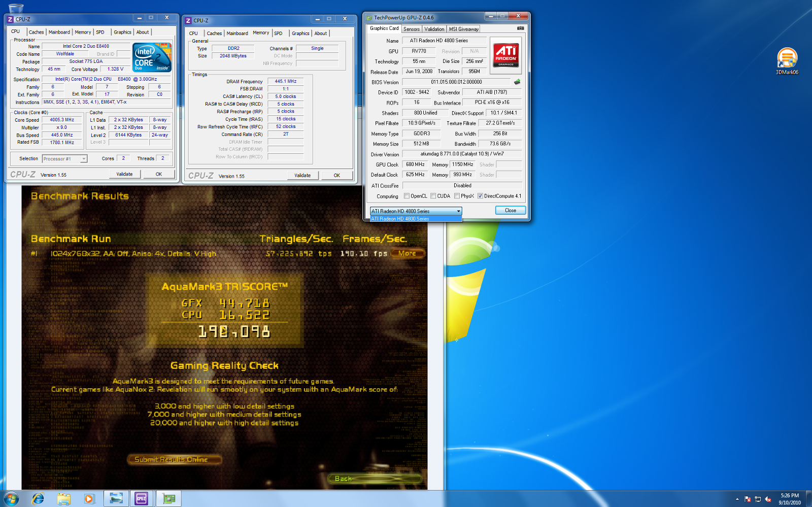Click the ATI CrossFire Disabled field

pos(462,185)
